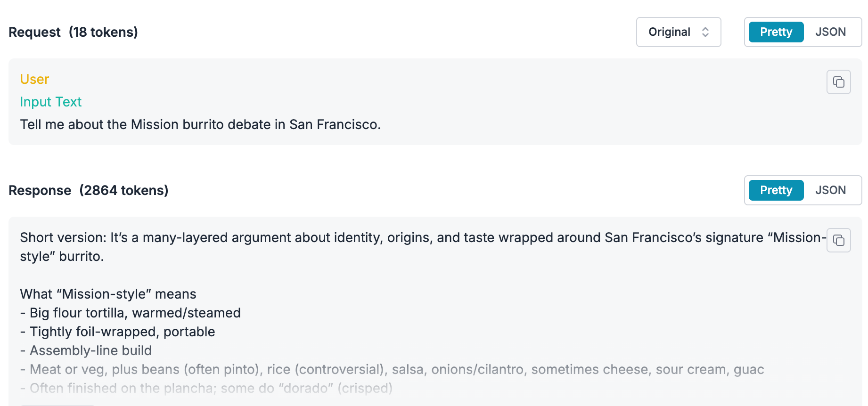Click the "Tightly foil-wrapped, portable" bullet
868x406 pixels.
click(x=118, y=332)
